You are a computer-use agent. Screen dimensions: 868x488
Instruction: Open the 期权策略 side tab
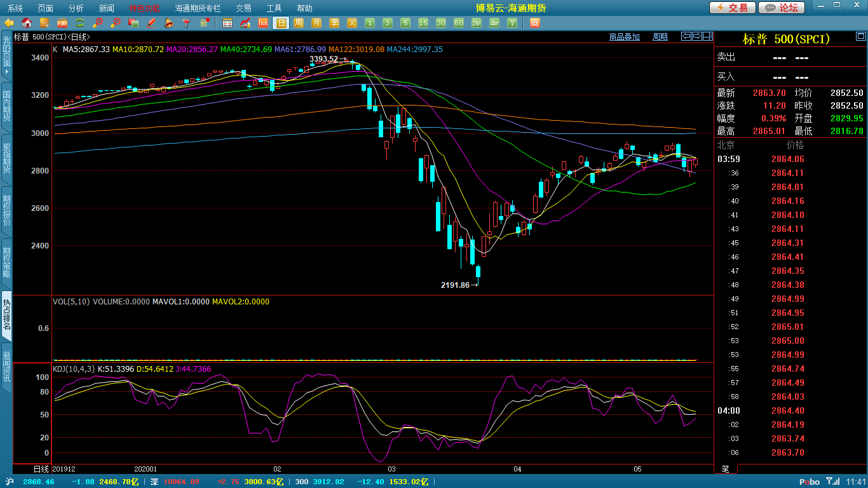coord(6,262)
